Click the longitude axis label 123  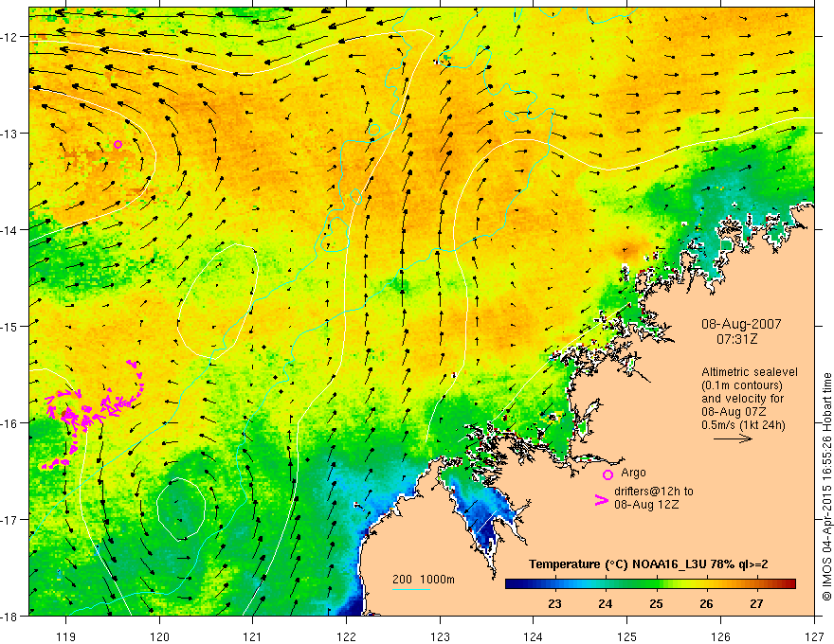click(x=440, y=636)
